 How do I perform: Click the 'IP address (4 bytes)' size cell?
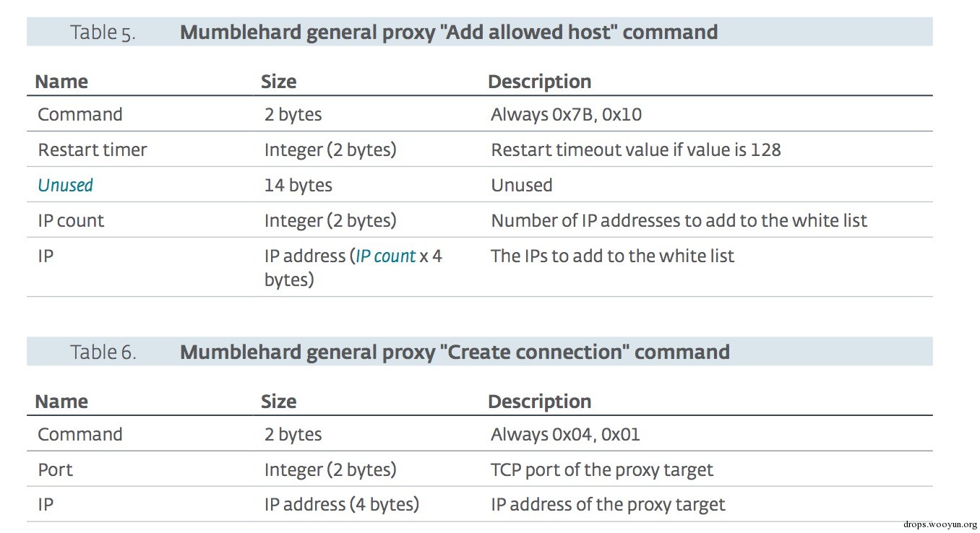tap(342, 505)
